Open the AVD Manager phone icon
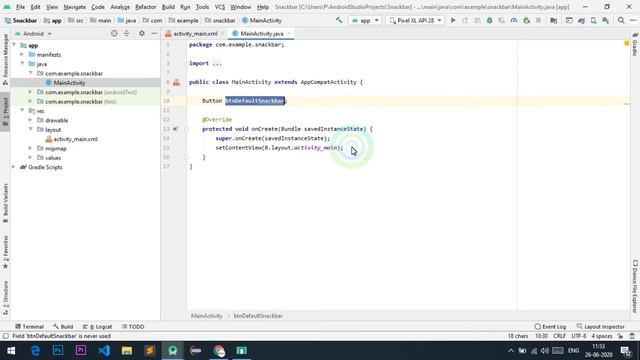The height and width of the screenshot is (360, 640). pyautogui.click(x=593, y=20)
